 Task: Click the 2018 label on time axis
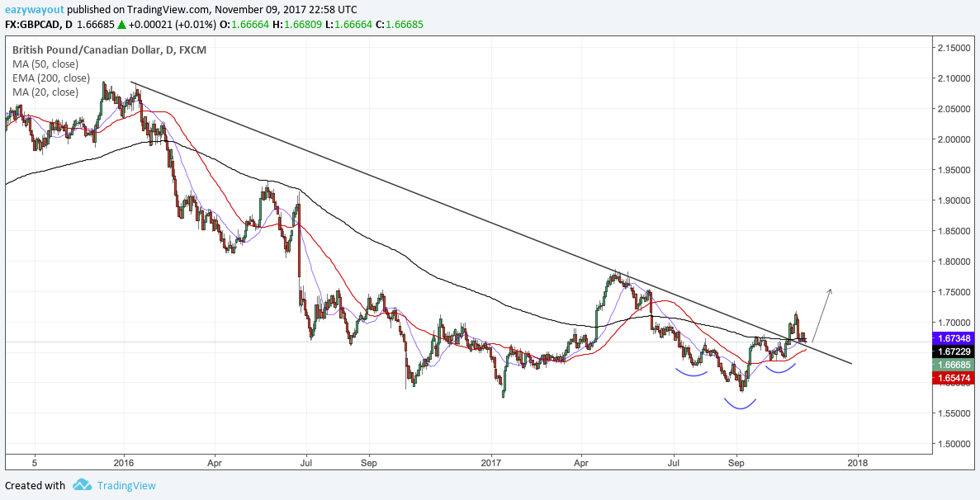(858, 463)
